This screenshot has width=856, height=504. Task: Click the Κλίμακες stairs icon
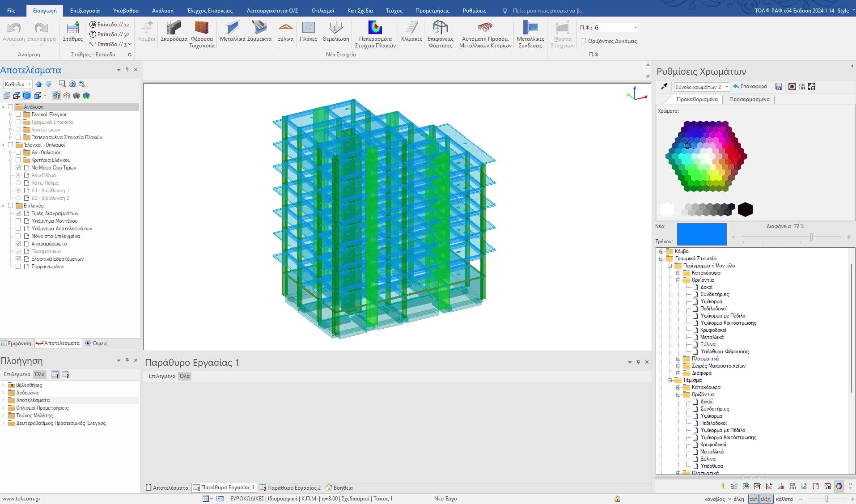coord(411,28)
